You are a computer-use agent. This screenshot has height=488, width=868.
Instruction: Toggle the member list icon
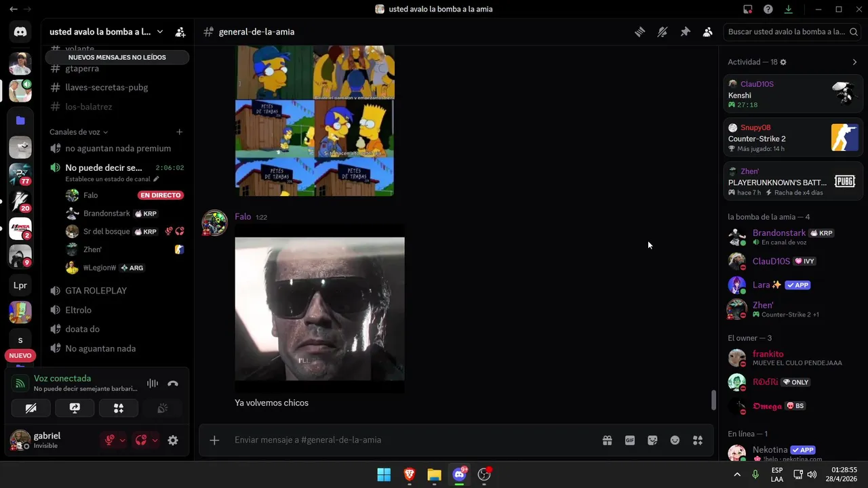pyautogui.click(x=708, y=32)
